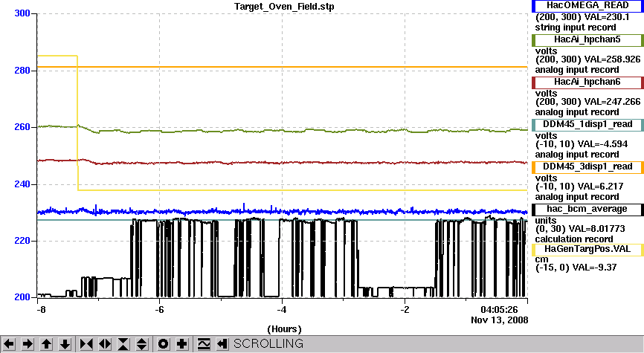The height and width of the screenshot is (353, 644).
Task: Click the y-axis value 260
Action: tap(22, 127)
